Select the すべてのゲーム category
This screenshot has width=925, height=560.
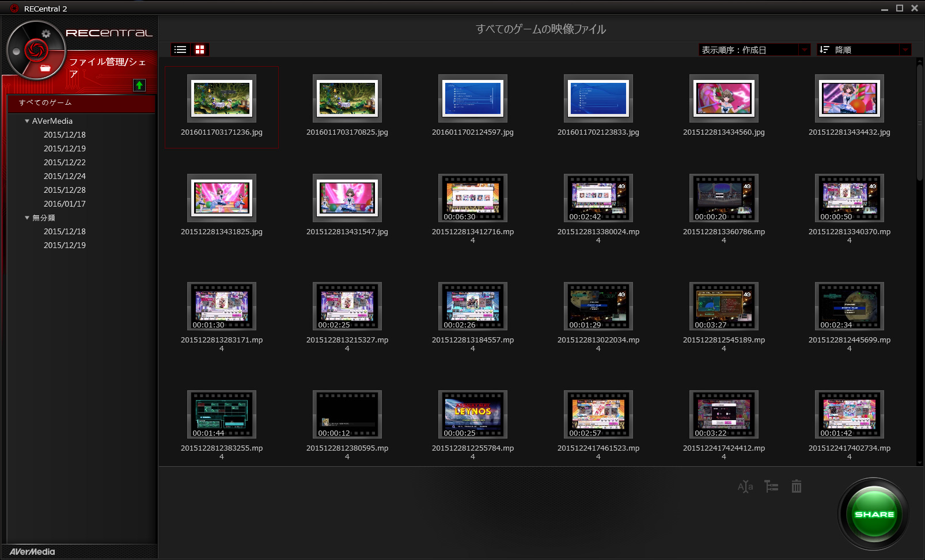[81, 103]
